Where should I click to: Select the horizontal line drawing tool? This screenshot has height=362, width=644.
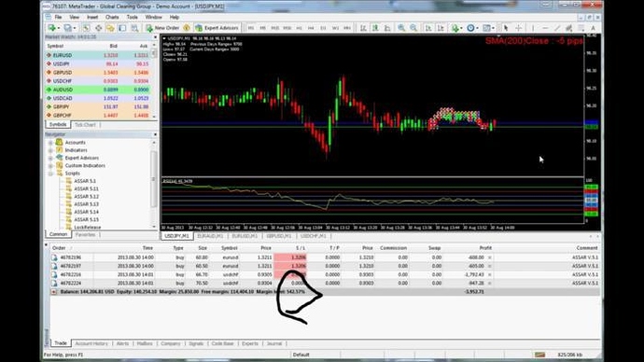545,28
